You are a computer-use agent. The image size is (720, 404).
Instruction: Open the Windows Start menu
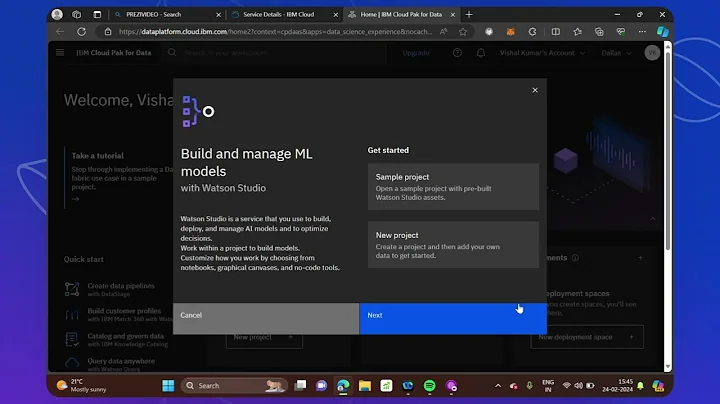168,386
